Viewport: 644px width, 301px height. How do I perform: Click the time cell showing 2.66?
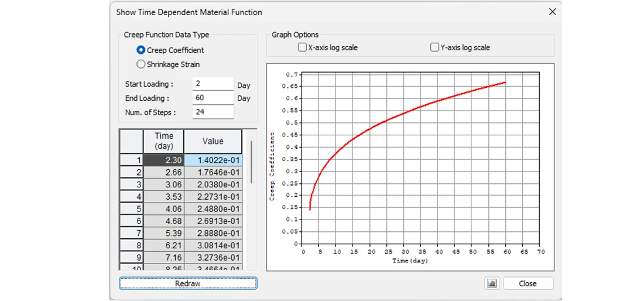point(163,172)
